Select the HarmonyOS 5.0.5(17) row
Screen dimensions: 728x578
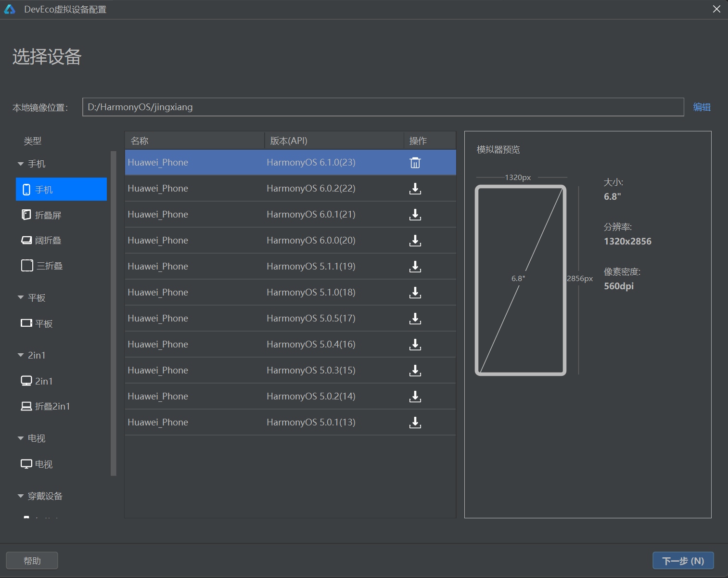(x=291, y=319)
